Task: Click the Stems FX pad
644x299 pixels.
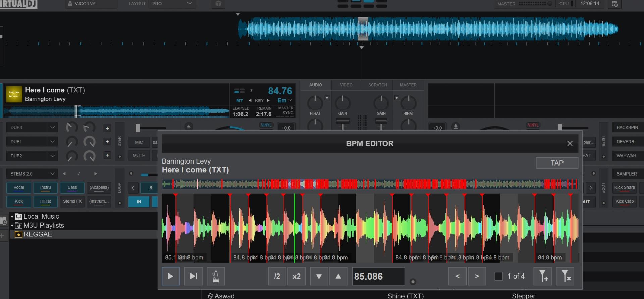Action: (72, 202)
